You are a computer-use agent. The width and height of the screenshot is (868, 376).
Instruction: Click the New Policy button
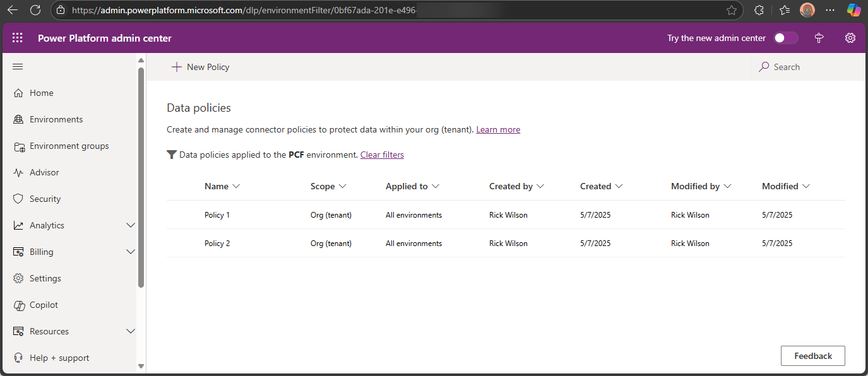201,67
